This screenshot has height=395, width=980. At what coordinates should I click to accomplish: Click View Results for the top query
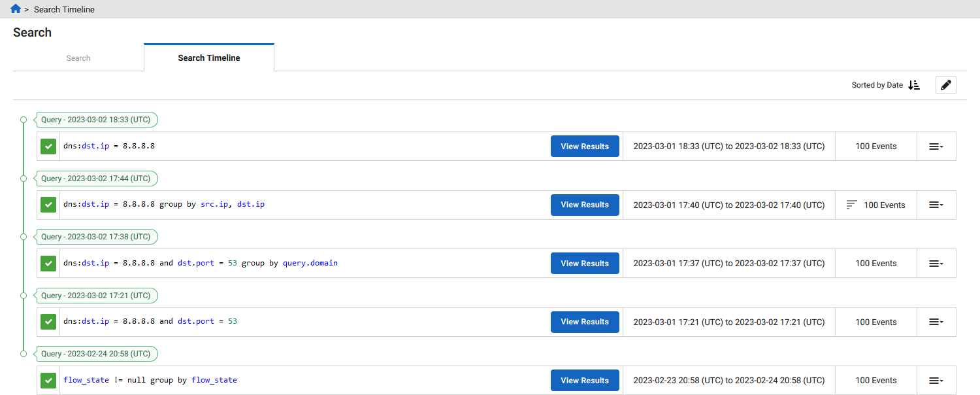pos(585,146)
